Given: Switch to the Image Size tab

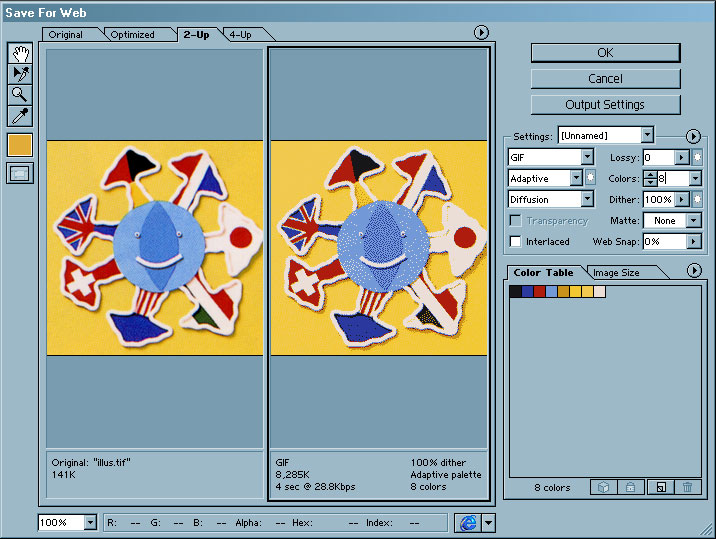Looking at the screenshot, I should [616, 273].
